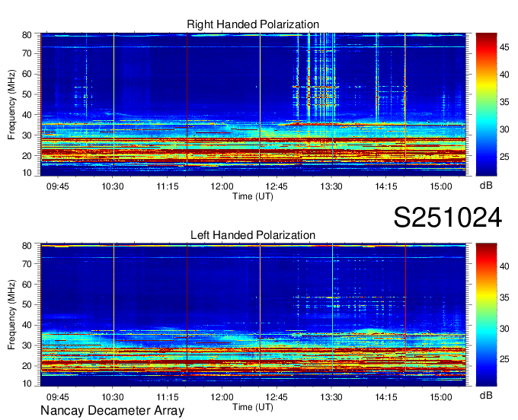Click the bottom spectrogram's color scale bar

[486, 314]
